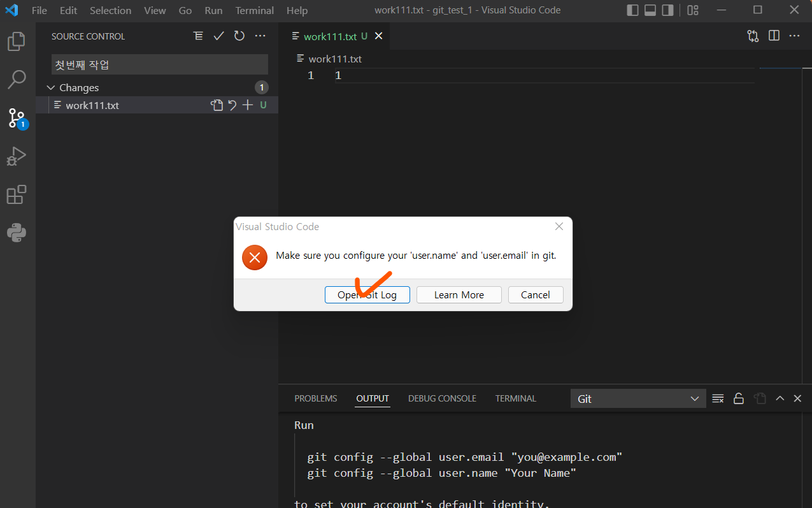Screen dimensions: 812x508
Task: Open the View menu
Action: (x=155, y=11)
